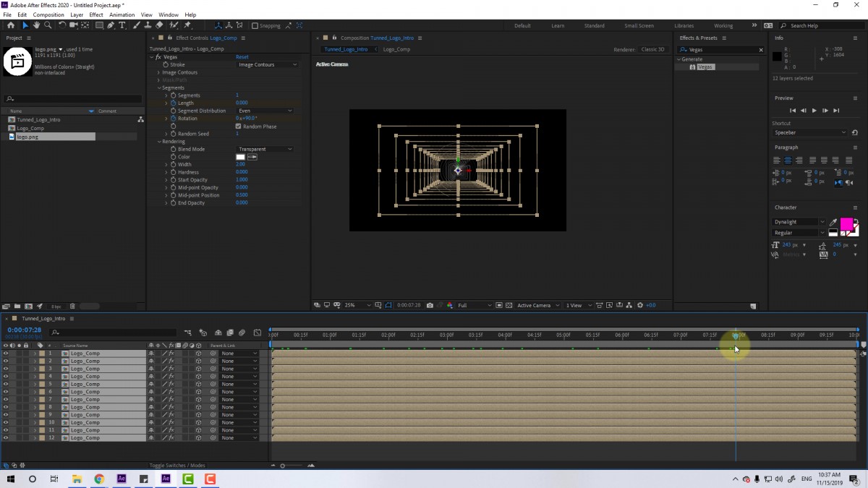Select the Home icon in the toolbar

click(x=10, y=25)
